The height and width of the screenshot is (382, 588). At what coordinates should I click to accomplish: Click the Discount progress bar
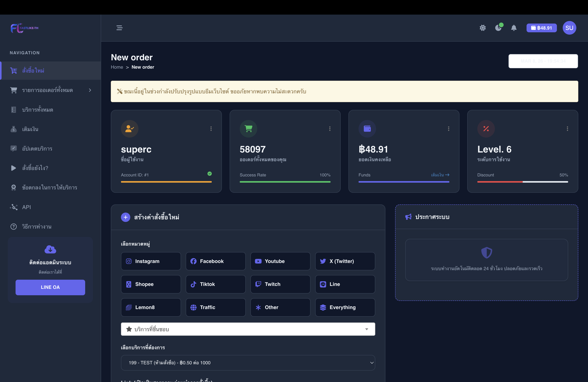522,182
